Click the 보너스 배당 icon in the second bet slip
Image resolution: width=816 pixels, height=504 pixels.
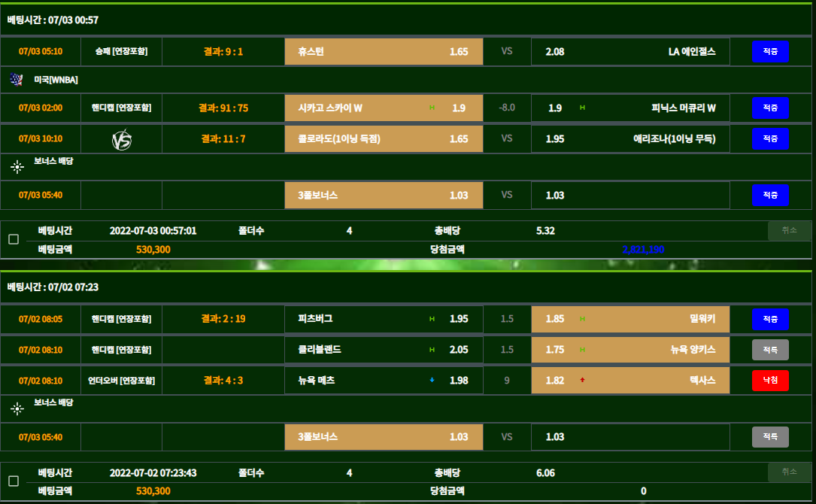coord(17,408)
